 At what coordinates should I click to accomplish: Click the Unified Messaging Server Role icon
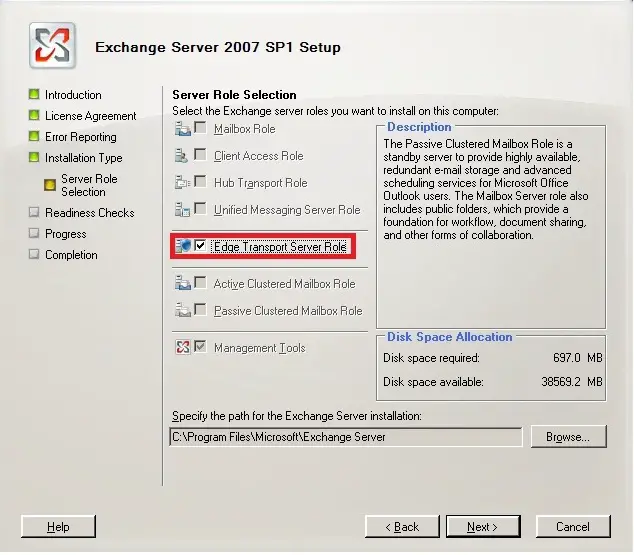182,210
